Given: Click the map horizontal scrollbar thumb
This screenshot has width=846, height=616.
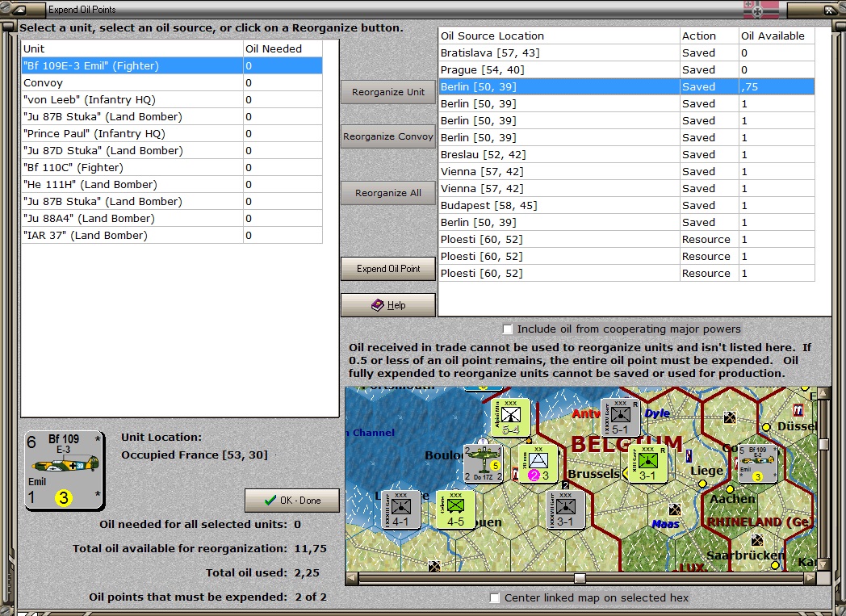Looking at the screenshot, I should pyautogui.click(x=580, y=578).
